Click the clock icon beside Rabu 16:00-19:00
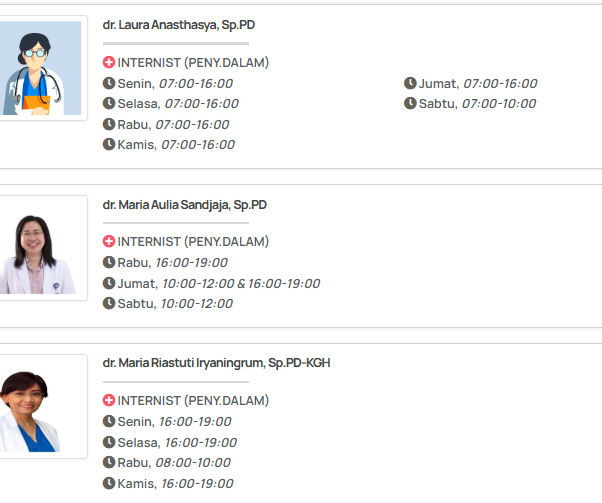The width and height of the screenshot is (602, 503). tap(109, 262)
